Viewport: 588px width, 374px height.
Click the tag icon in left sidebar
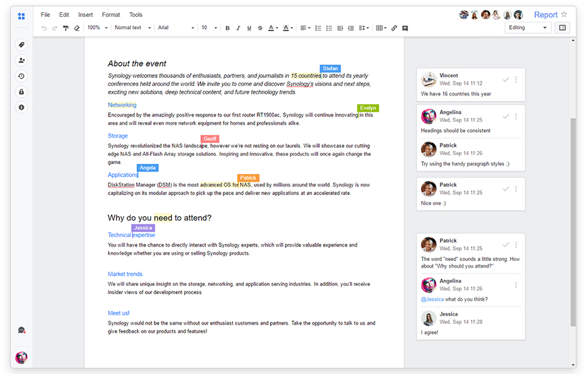(x=22, y=45)
